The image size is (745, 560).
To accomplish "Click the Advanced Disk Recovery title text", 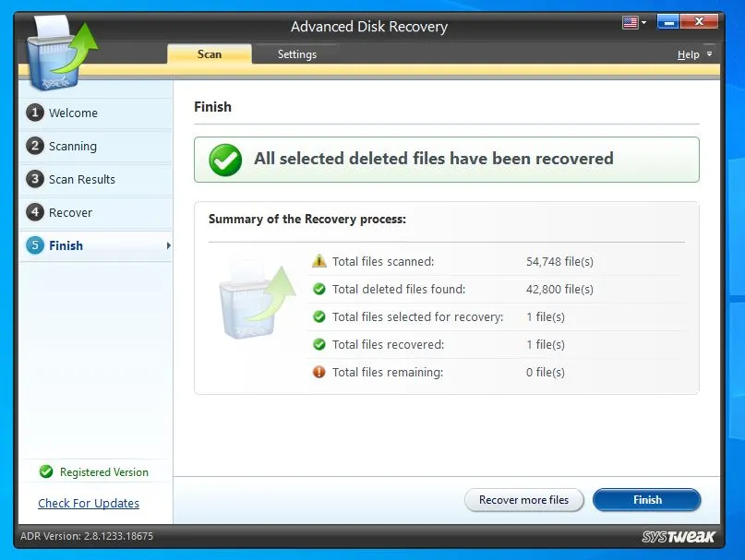I will 369,27.
